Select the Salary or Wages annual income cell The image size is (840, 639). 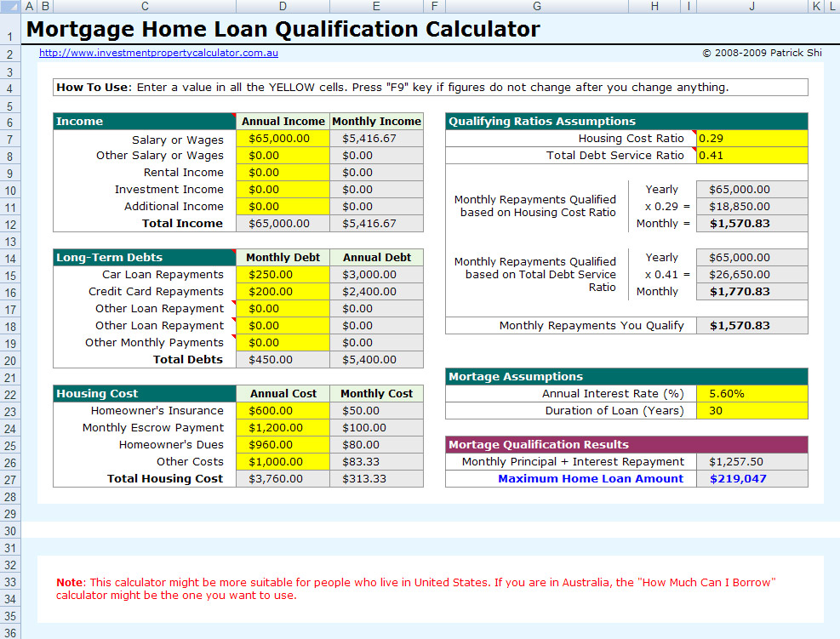coord(283,138)
